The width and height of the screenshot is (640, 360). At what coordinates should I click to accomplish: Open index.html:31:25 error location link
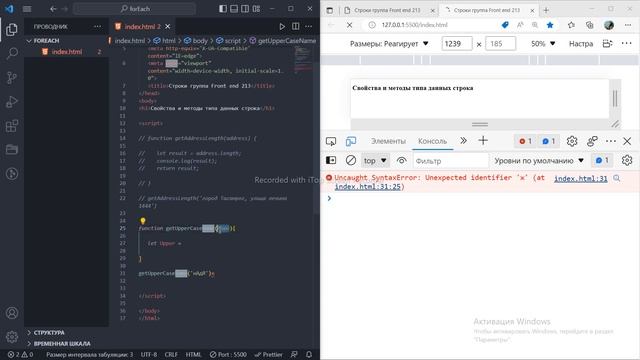(x=367, y=187)
